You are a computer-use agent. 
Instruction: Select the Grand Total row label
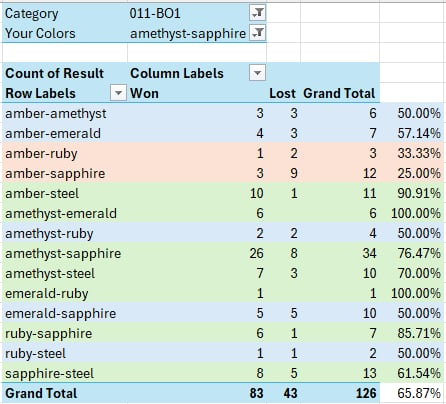pyautogui.click(x=65, y=393)
